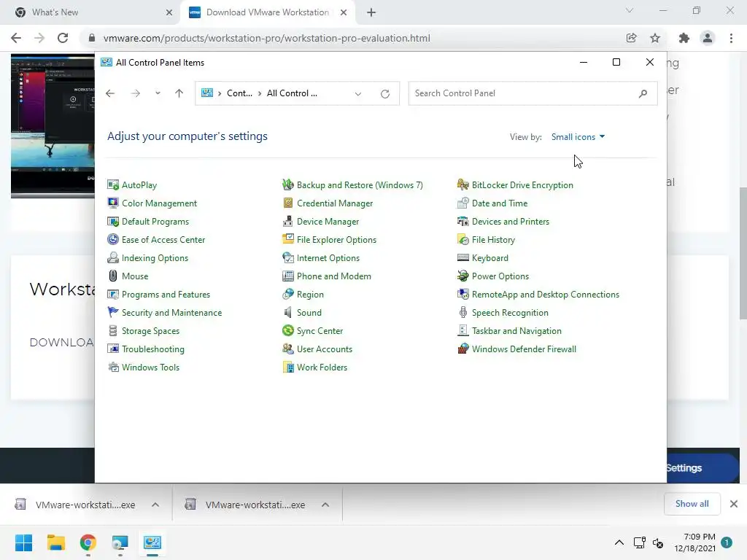This screenshot has width=747, height=560.
Task: Click the Region globe icon
Action: 287,295
